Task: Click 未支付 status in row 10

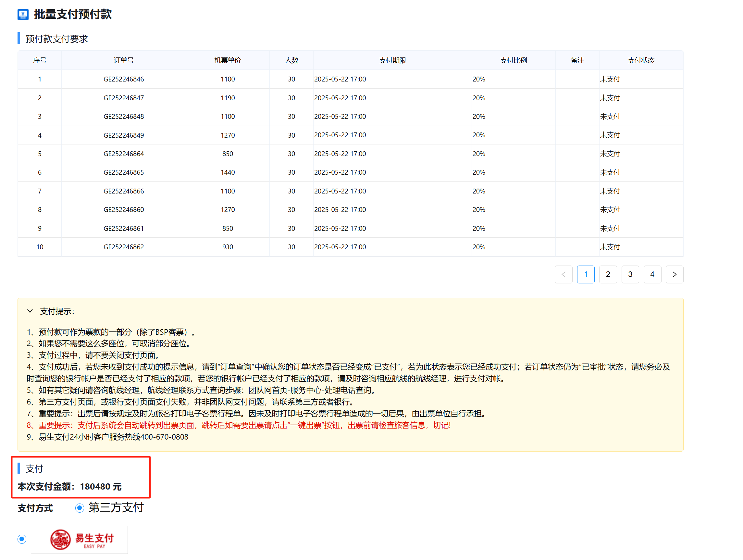Action: coord(610,247)
